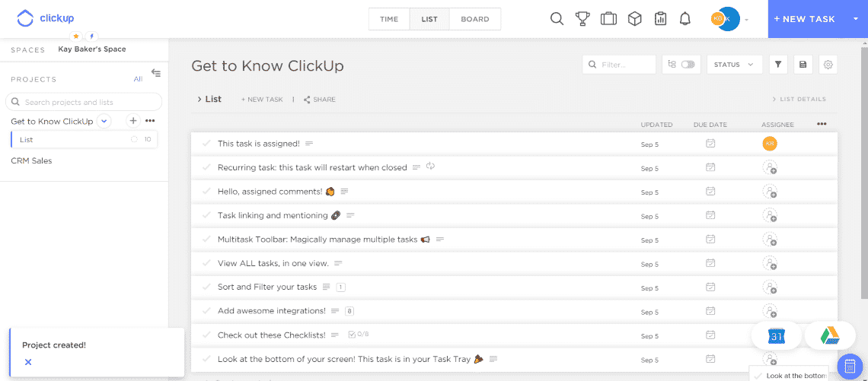
Task: Click the cube box icon in header
Action: tap(634, 19)
